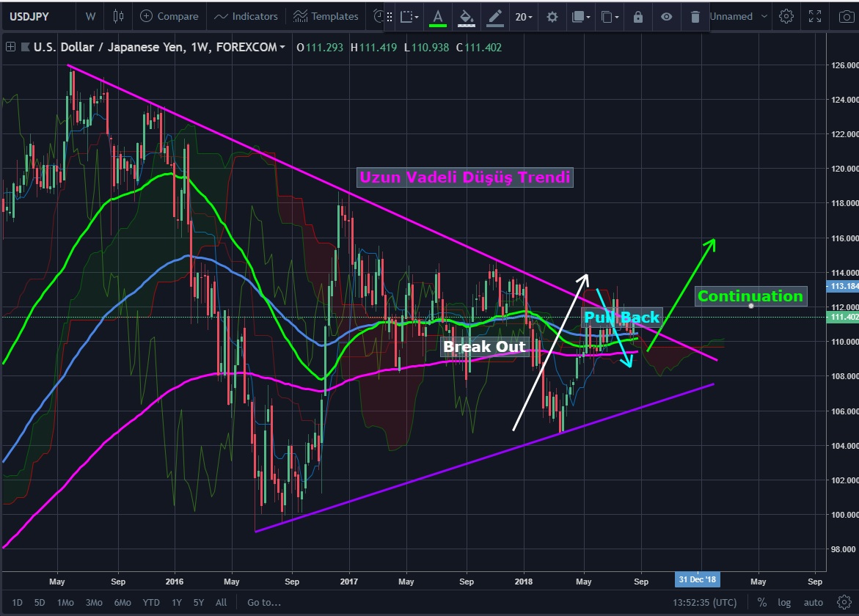The image size is (859, 616).
Task: Open the candlestick chart style selector
Action: 119,16
